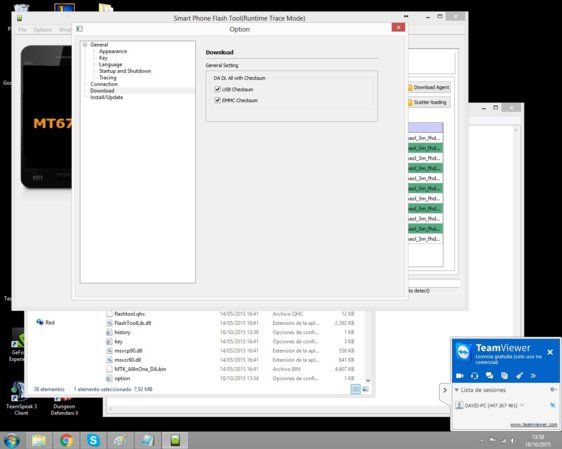Screen dimensions: 562x449
Task: Open Install/Update in the options tree
Action: pyautogui.click(x=106, y=97)
